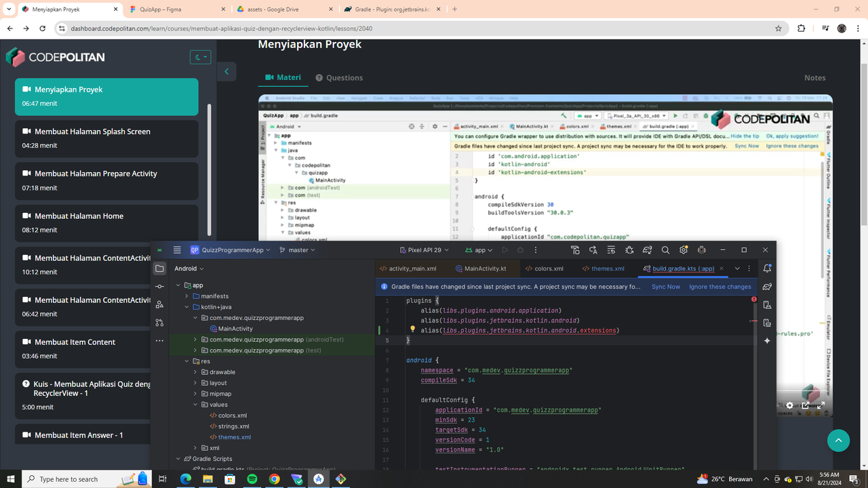Expand the drawable folder node
868x488 pixels.
point(195,372)
